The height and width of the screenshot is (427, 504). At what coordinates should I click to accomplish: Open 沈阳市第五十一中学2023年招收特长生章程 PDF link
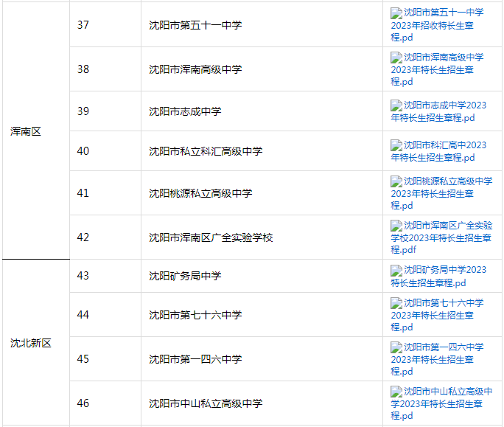(x=437, y=25)
